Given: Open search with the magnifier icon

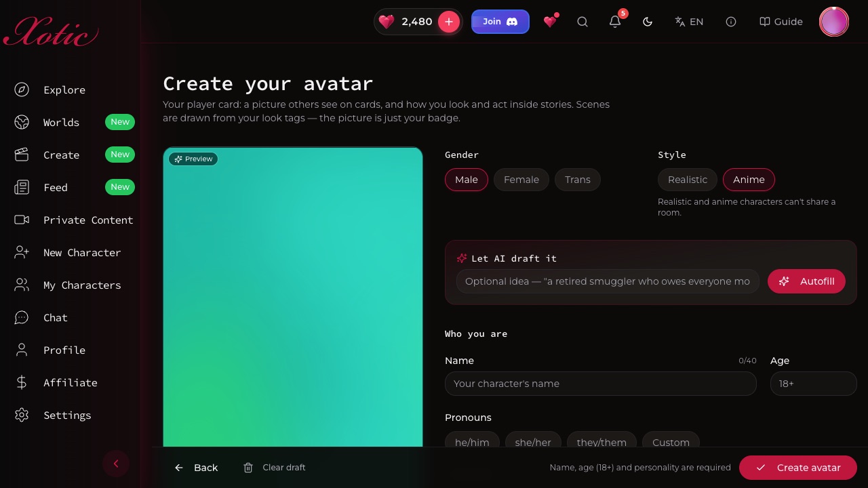Looking at the screenshot, I should 583,22.
